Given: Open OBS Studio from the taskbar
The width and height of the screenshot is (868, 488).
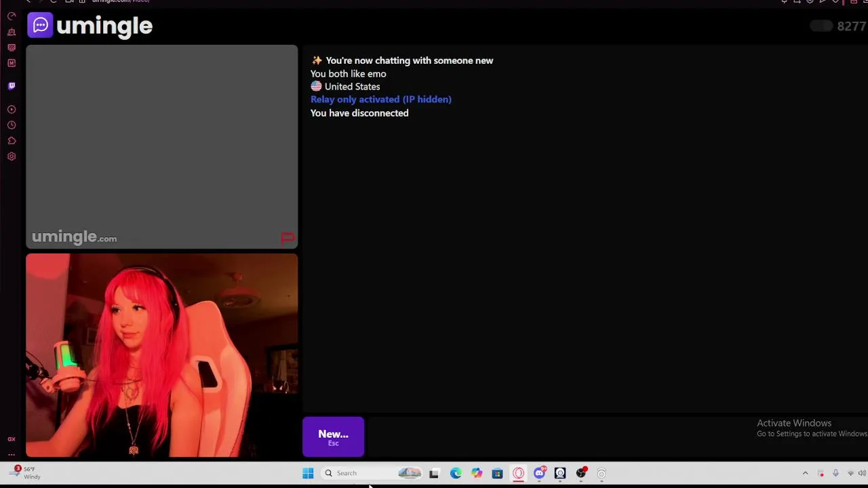Looking at the screenshot, I should (581, 473).
